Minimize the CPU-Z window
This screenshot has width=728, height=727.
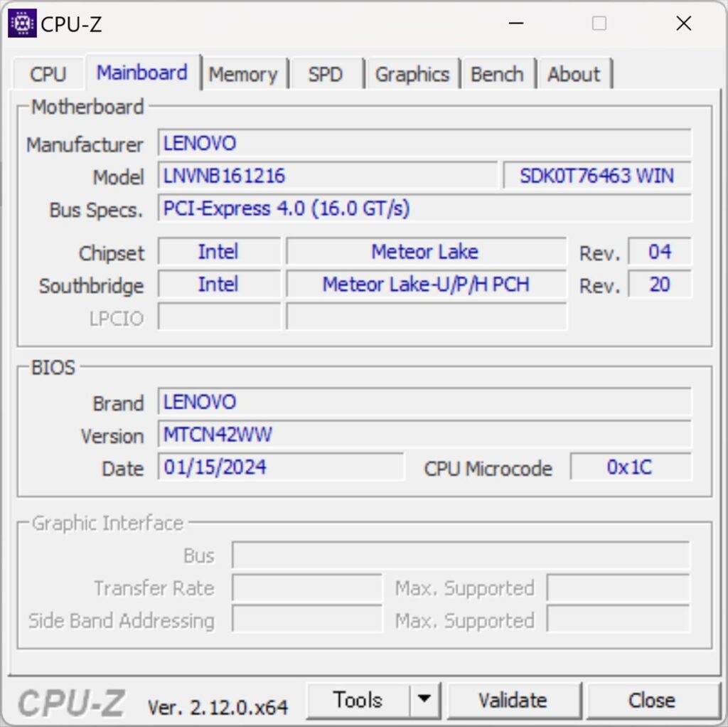(516, 23)
